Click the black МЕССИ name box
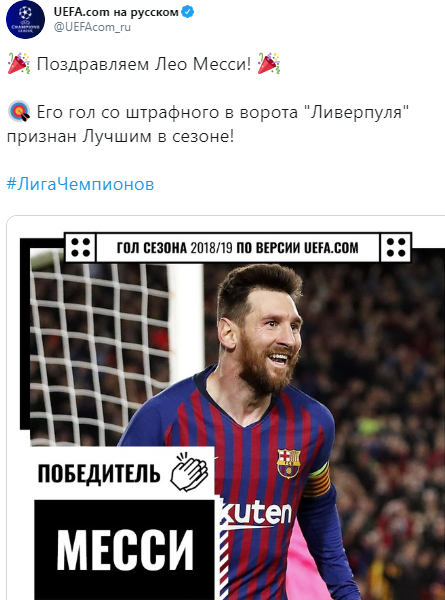The image size is (445, 600). (x=125, y=550)
